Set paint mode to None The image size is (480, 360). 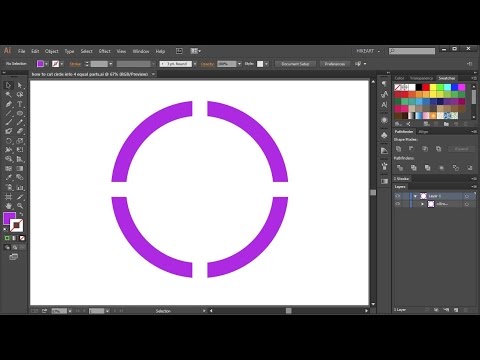[22, 238]
